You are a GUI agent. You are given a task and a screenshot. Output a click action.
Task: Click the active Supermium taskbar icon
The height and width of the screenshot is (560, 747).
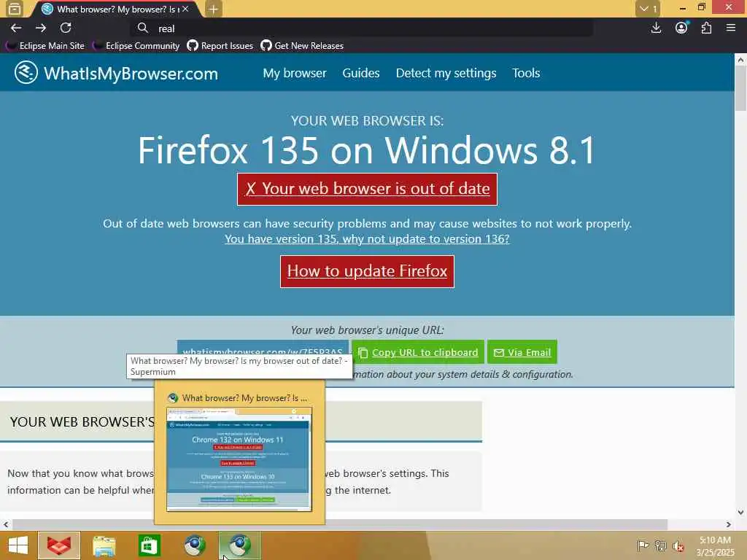tap(239, 545)
